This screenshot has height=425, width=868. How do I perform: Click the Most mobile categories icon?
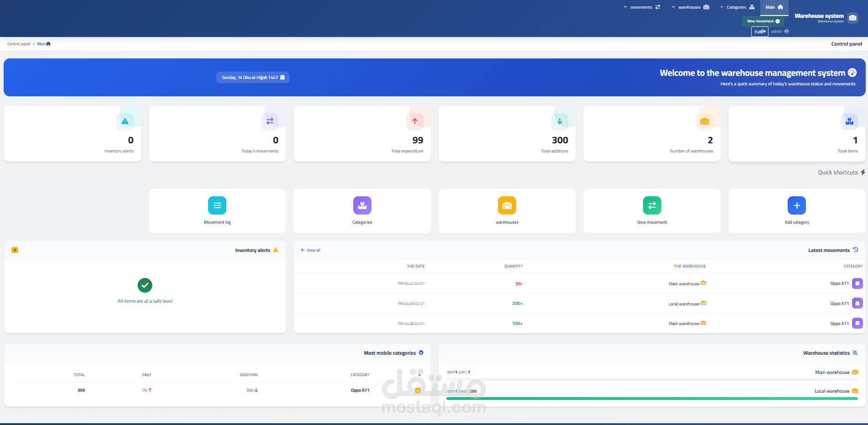421,352
